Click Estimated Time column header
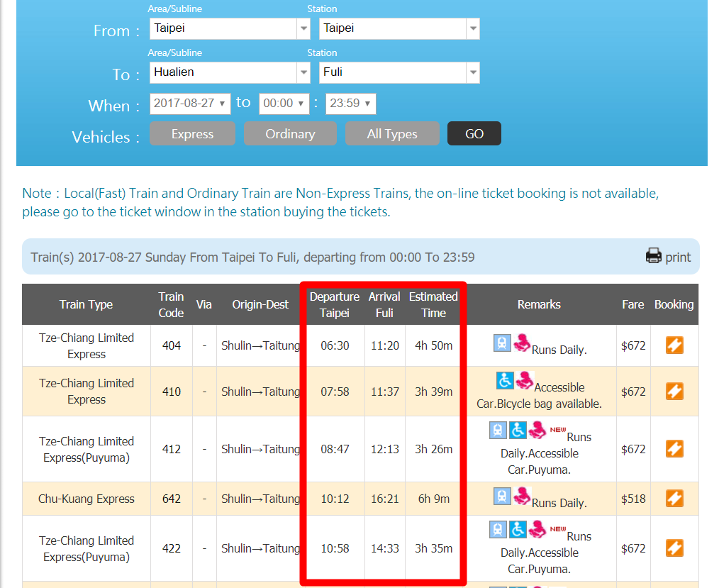The width and height of the screenshot is (719, 588). (x=433, y=304)
